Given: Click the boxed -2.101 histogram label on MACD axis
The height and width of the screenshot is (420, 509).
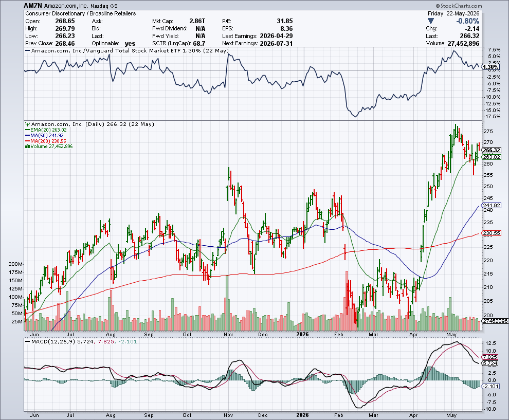Looking at the screenshot, I should pyautogui.click(x=490, y=386).
